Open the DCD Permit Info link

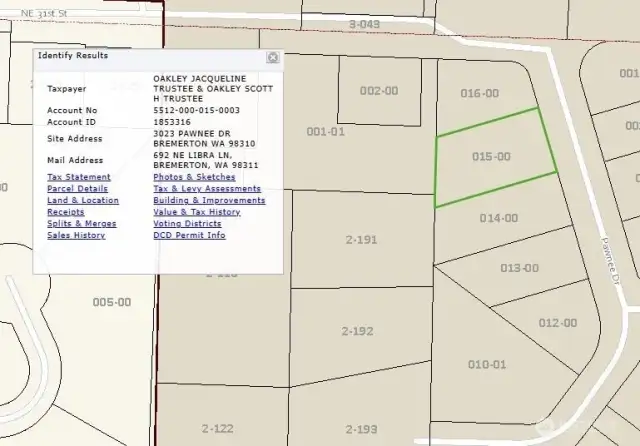[x=189, y=235]
